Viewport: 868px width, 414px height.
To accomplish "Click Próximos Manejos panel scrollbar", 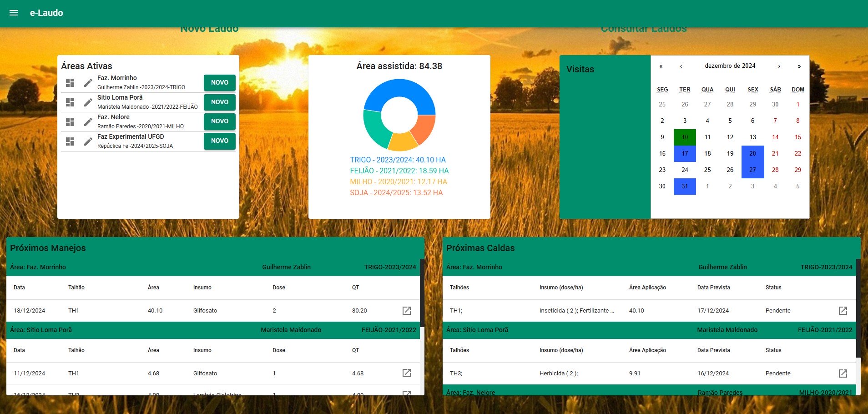I will (x=422, y=291).
